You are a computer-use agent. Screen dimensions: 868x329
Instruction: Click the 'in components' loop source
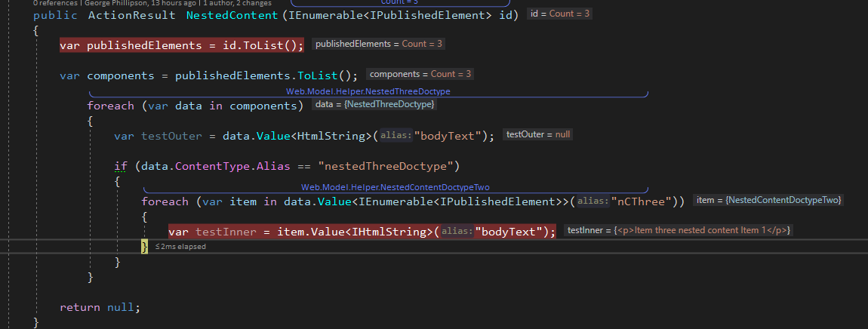point(254,105)
